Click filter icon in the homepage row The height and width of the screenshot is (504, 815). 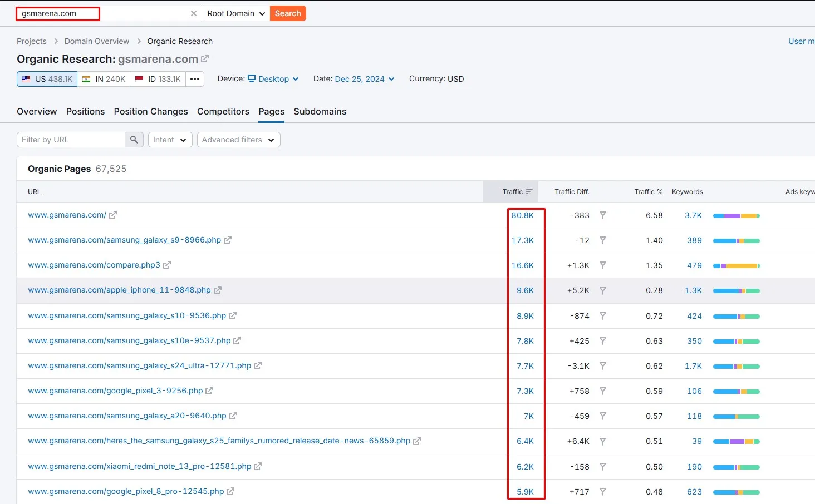click(602, 215)
